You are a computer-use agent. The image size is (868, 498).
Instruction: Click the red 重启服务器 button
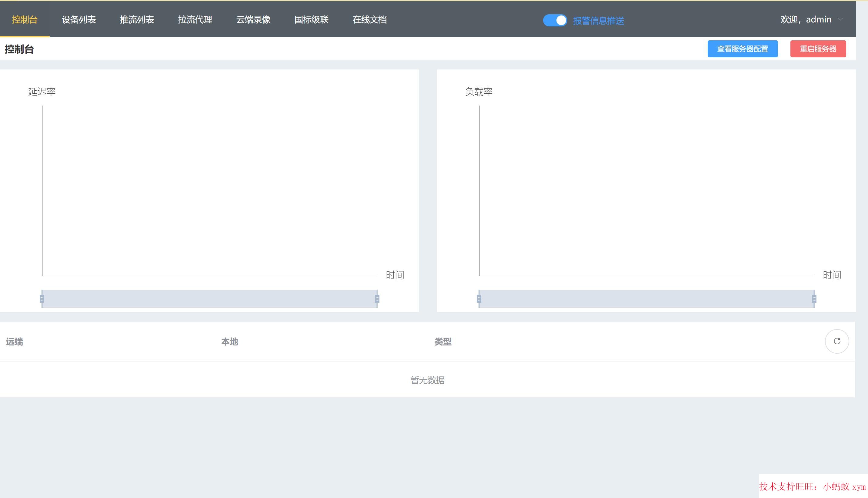pos(818,49)
